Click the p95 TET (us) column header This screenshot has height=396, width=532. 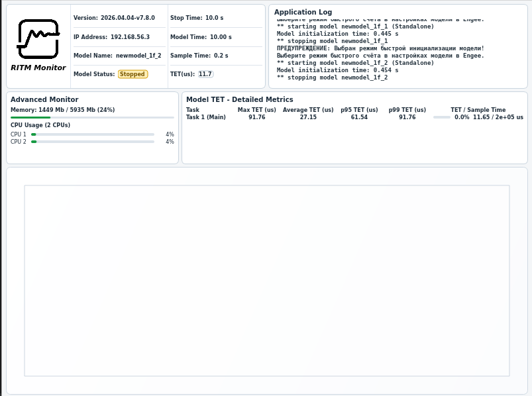point(359,110)
